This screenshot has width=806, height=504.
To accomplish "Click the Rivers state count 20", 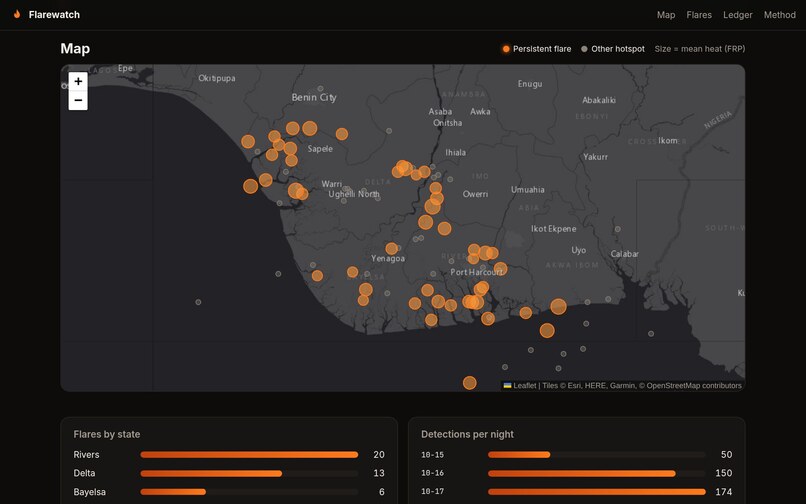I will click(x=379, y=455).
